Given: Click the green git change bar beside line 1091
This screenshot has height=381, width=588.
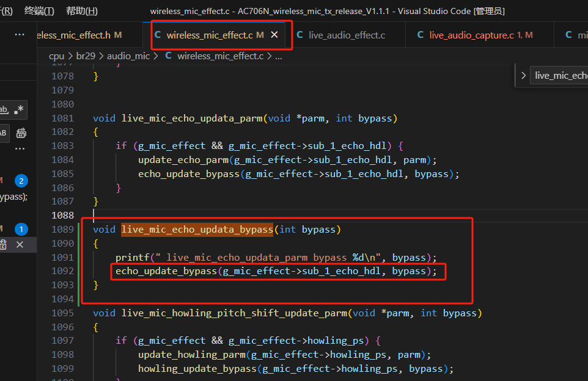Looking at the screenshot, I should 79,258.
